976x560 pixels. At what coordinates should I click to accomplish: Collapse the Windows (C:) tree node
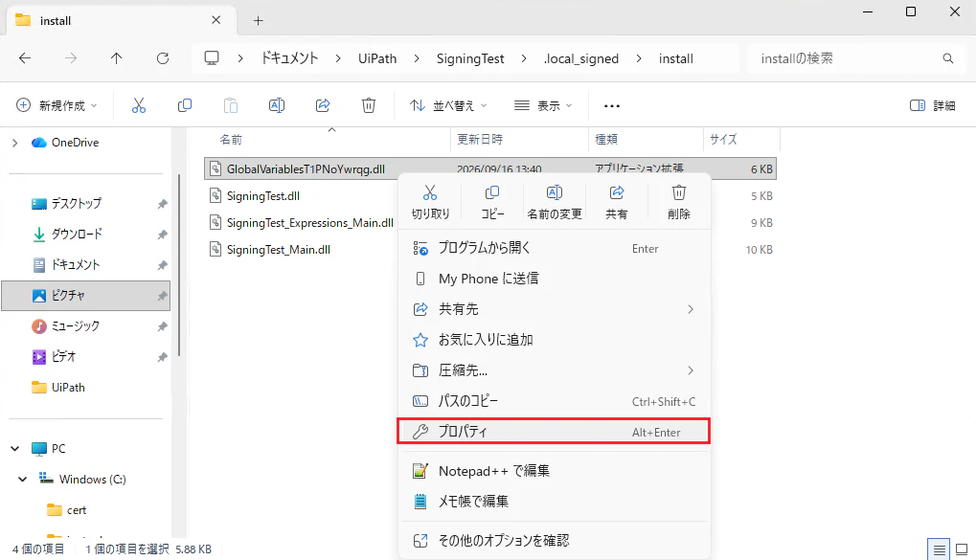pyautogui.click(x=22, y=479)
